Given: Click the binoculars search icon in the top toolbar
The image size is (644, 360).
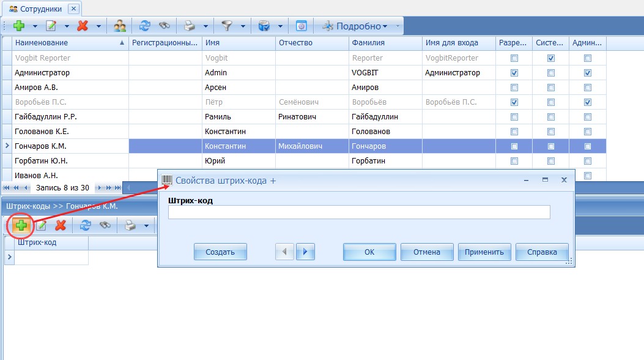Looking at the screenshot, I should tap(164, 26).
